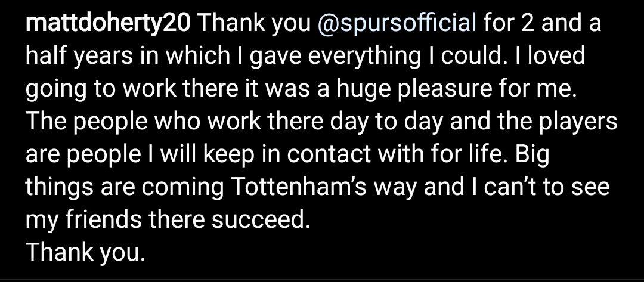
Task: Open the mattdoherty20 profile username
Action: coord(108,24)
